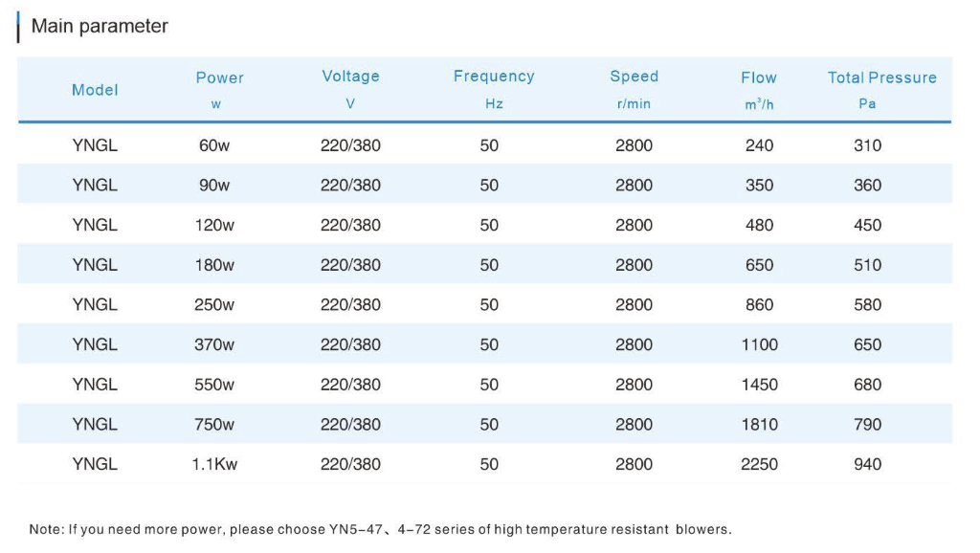Click total pressure value '680'
This screenshot has width=980, height=553.
[x=867, y=385]
